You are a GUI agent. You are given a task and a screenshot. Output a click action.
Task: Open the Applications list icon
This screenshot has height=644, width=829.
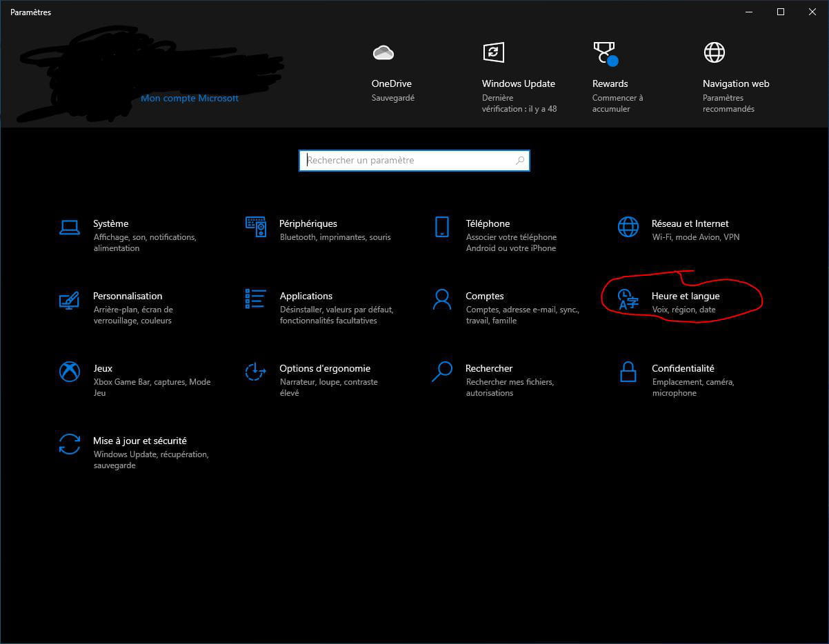pyautogui.click(x=256, y=299)
